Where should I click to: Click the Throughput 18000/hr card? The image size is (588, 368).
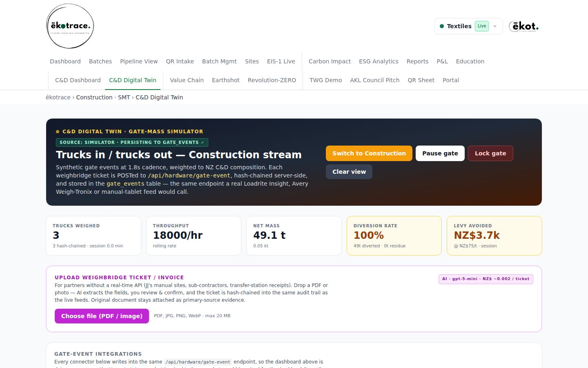194,236
